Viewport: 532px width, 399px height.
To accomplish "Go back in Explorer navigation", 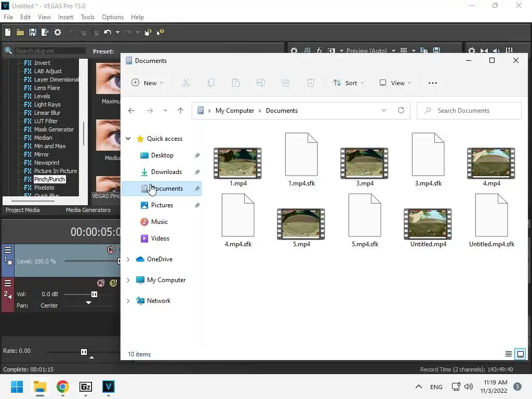I will tap(131, 111).
